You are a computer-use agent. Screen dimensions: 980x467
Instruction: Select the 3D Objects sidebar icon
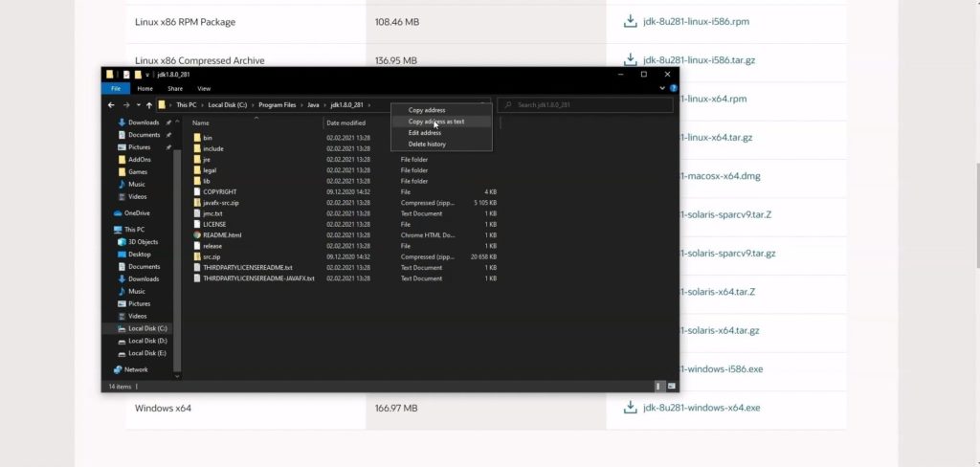click(x=122, y=242)
